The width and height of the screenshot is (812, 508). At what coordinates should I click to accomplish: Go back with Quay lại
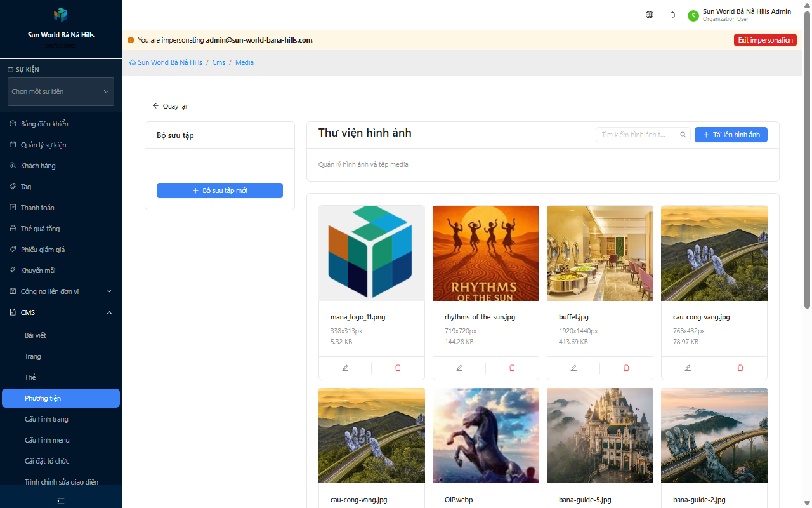tap(169, 106)
